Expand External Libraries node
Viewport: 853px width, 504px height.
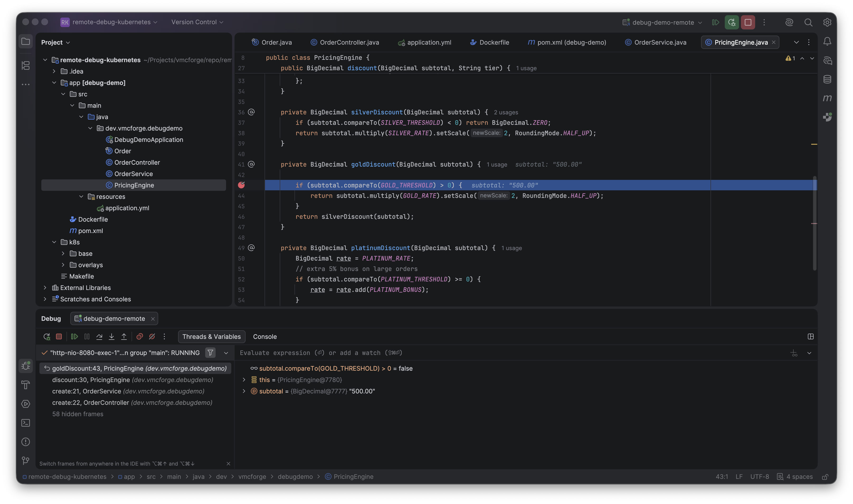(45, 288)
